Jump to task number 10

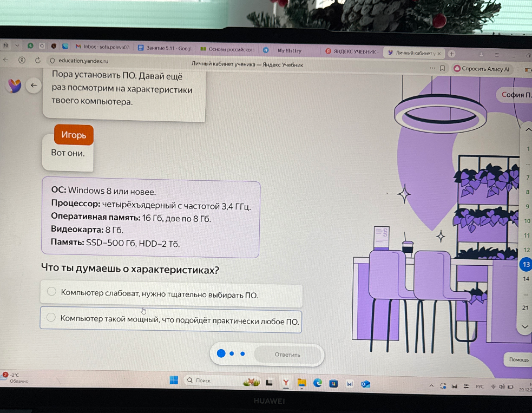pyautogui.click(x=527, y=221)
